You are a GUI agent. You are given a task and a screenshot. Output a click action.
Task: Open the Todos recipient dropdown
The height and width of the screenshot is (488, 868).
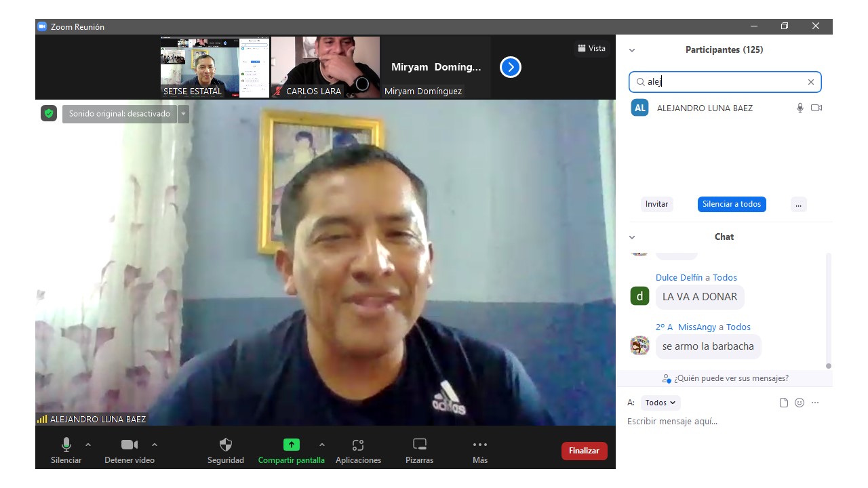[660, 403]
